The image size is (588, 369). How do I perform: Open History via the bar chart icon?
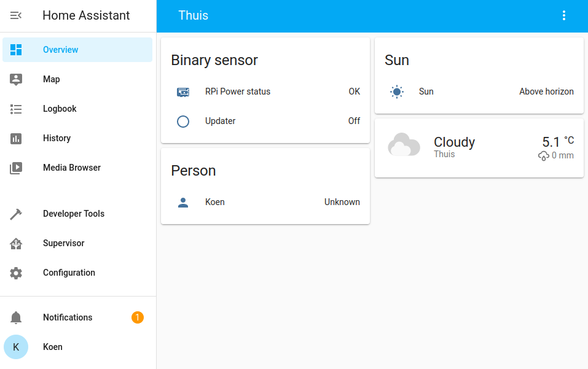point(16,138)
